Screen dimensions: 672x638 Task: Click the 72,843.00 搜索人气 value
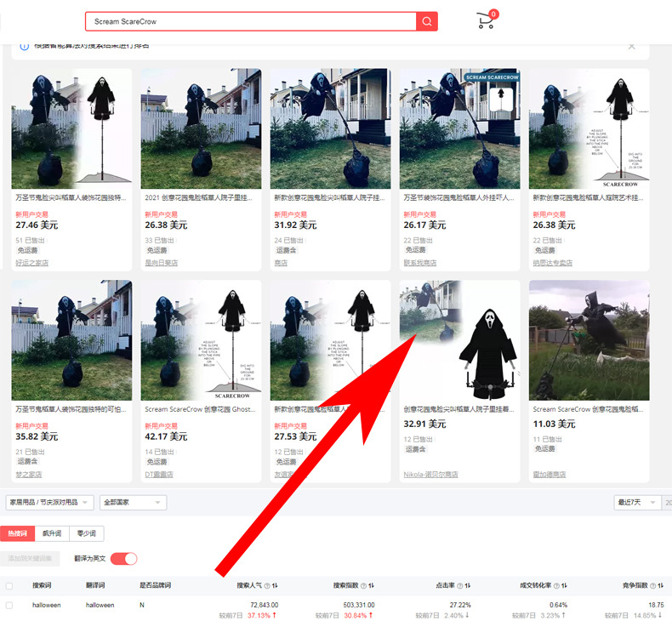[265, 605]
